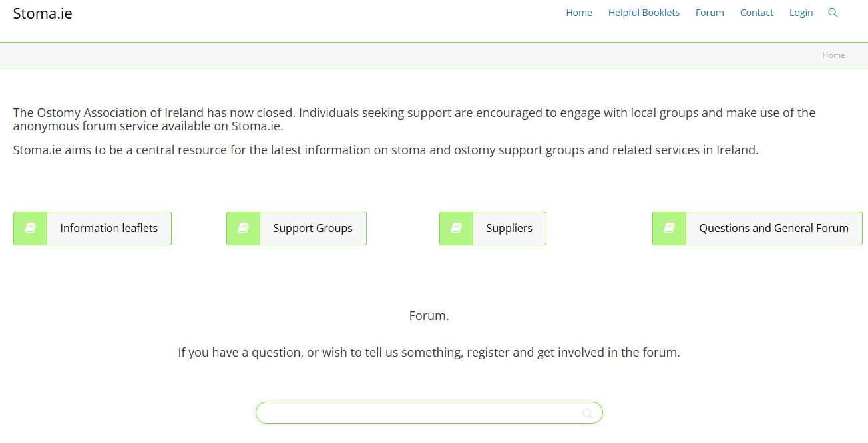Image resolution: width=868 pixels, height=443 pixels.
Task: Select the Information leaflets tile
Action: (108, 228)
